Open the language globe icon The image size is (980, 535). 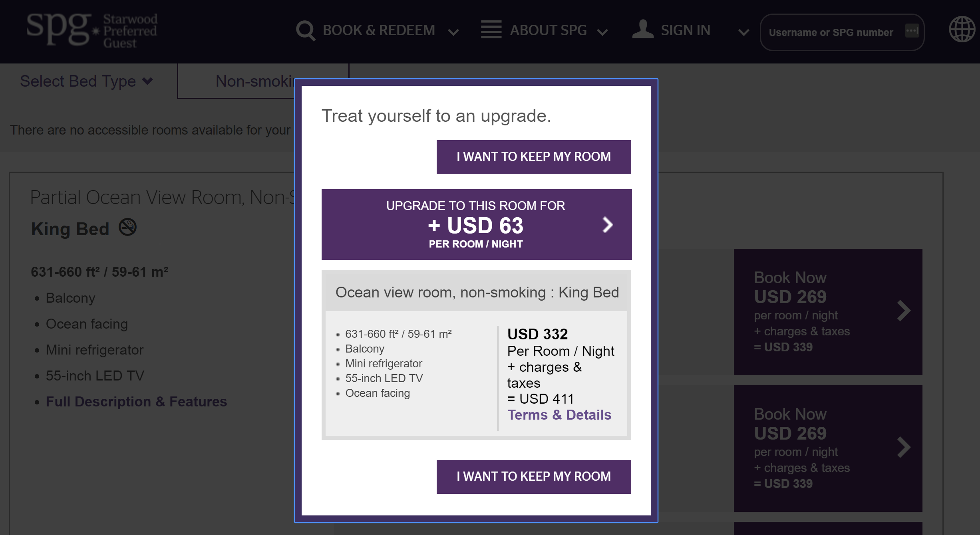click(962, 30)
